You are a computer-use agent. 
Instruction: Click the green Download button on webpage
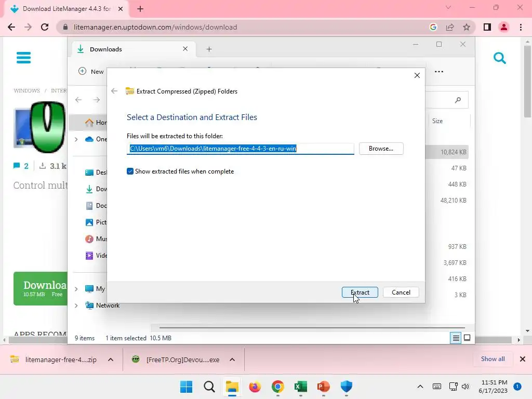(x=41, y=288)
